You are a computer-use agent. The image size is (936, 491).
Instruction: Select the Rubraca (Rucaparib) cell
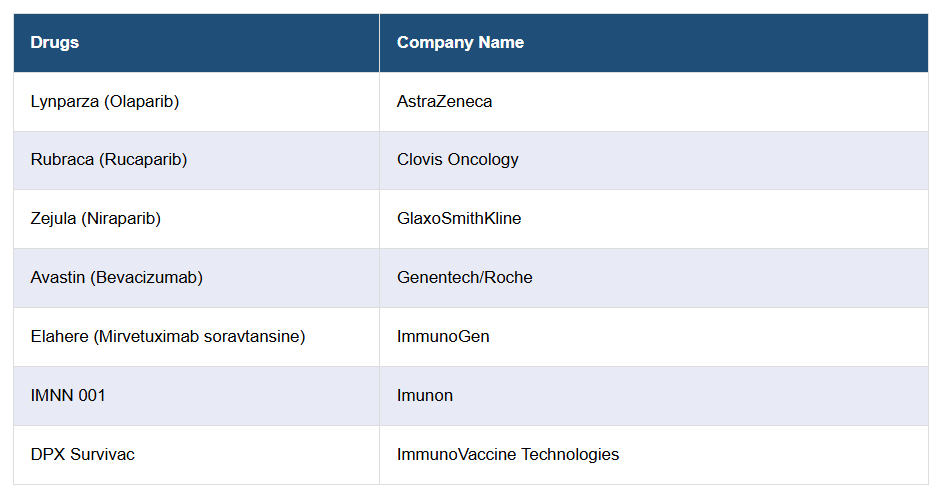[109, 160]
